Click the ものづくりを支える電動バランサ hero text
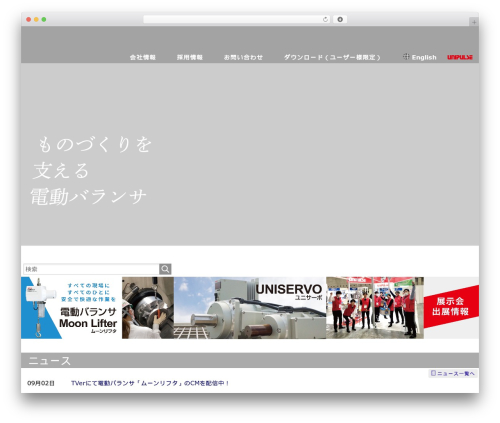Viewport: 500px width, 423px height. 91,170
